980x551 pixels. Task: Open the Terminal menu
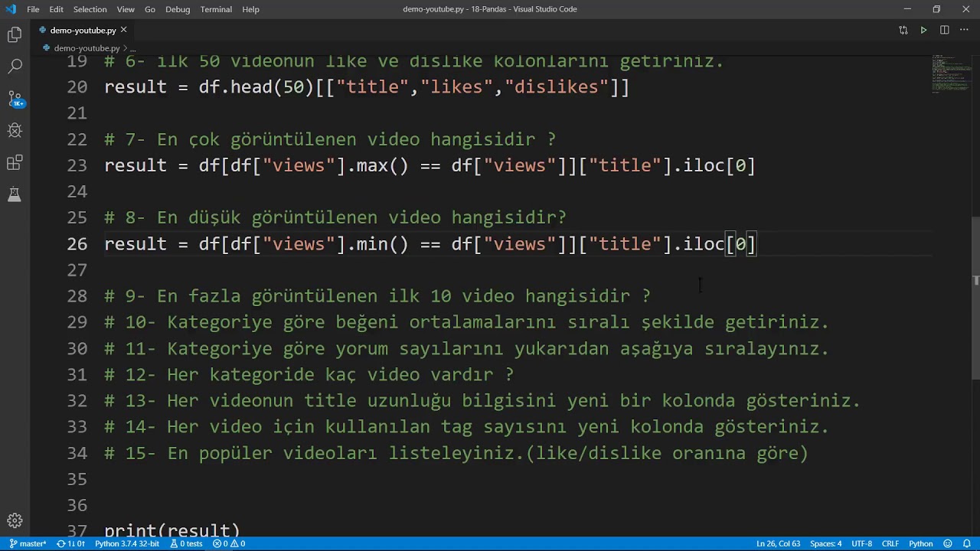pos(216,9)
